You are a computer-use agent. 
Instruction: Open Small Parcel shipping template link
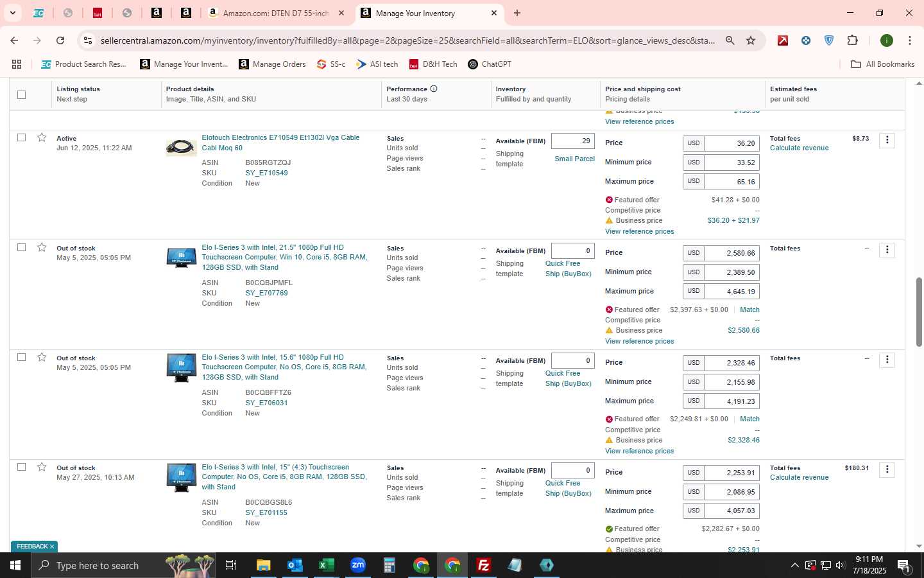[x=574, y=159]
